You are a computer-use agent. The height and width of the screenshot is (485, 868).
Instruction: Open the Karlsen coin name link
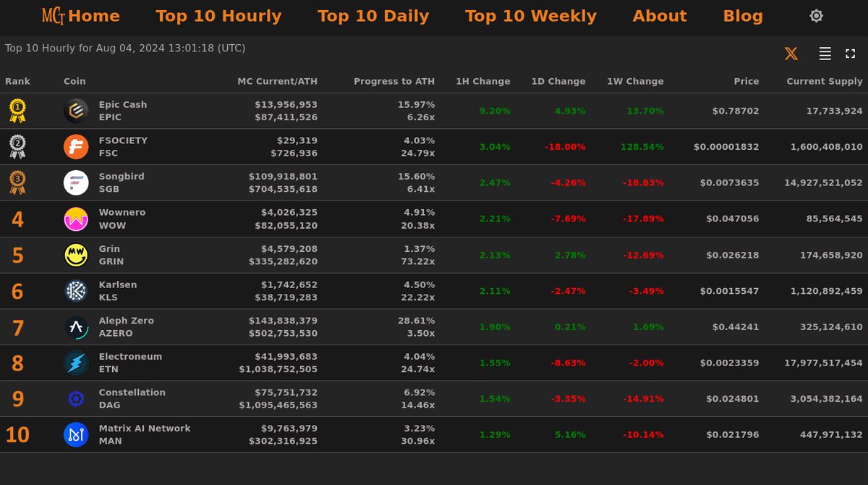click(118, 284)
